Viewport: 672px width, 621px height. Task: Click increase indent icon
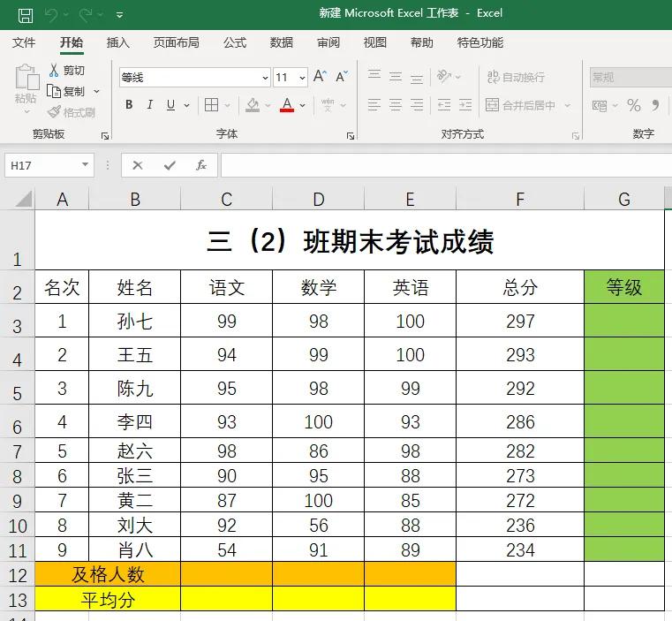pos(465,104)
